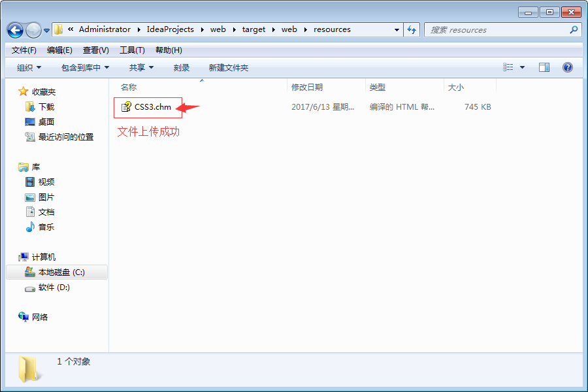Click the 软件 (D:) drive icon
The width and height of the screenshot is (588, 392).
coord(30,288)
